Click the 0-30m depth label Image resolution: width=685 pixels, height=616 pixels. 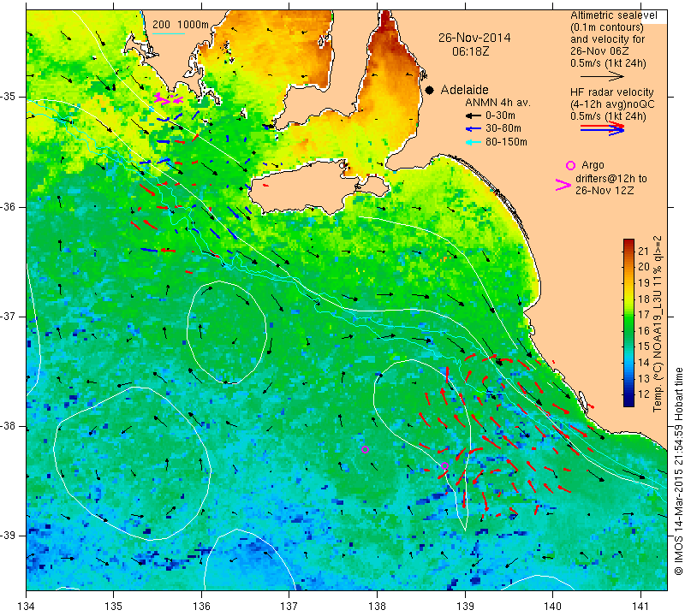(x=501, y=115)
